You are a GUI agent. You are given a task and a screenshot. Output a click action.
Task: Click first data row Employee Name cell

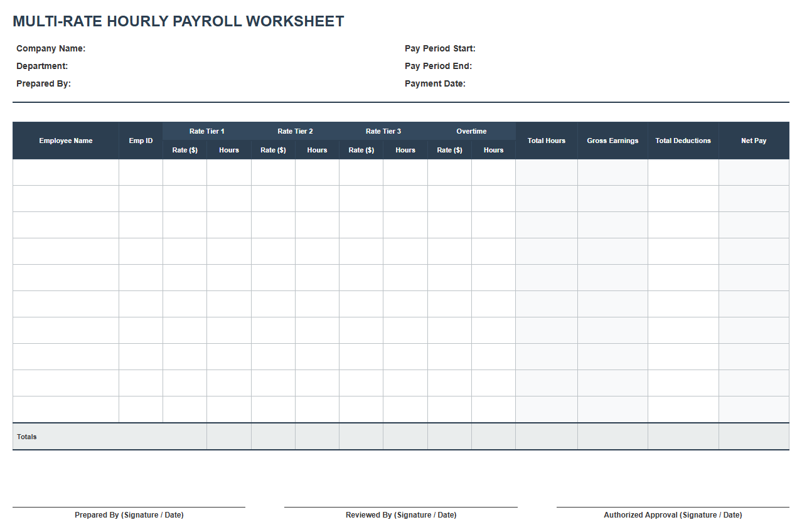tap(66, 173)
